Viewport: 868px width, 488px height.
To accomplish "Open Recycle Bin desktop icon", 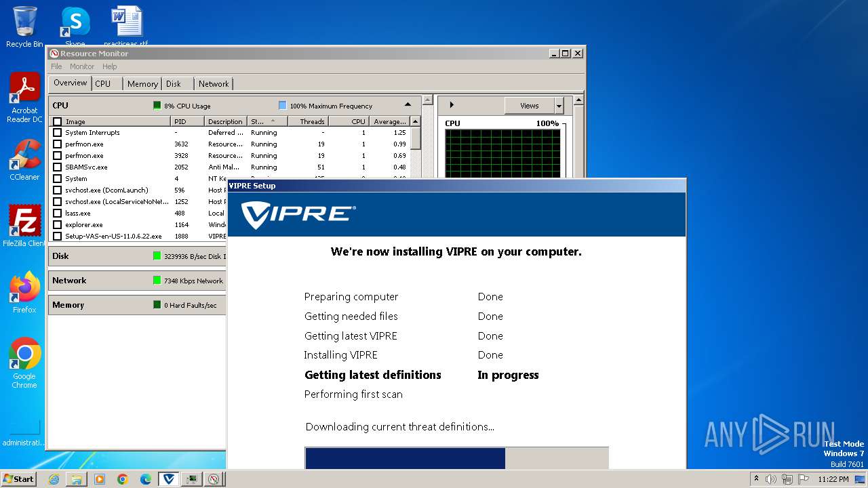I will [24, 27].
